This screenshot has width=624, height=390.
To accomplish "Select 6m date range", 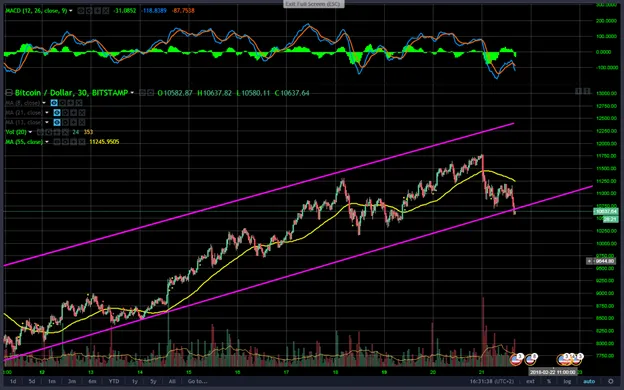I will pyautogui.click(x=92, y=381).
